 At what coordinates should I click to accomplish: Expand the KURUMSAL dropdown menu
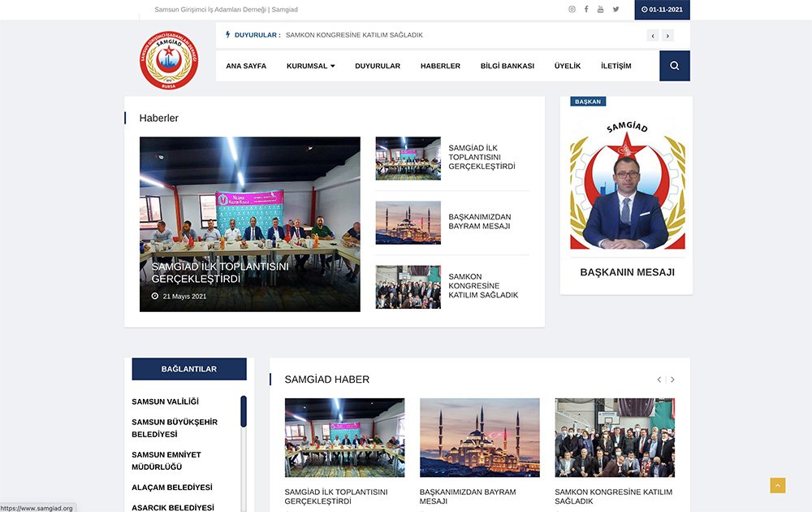pos(311,66)
